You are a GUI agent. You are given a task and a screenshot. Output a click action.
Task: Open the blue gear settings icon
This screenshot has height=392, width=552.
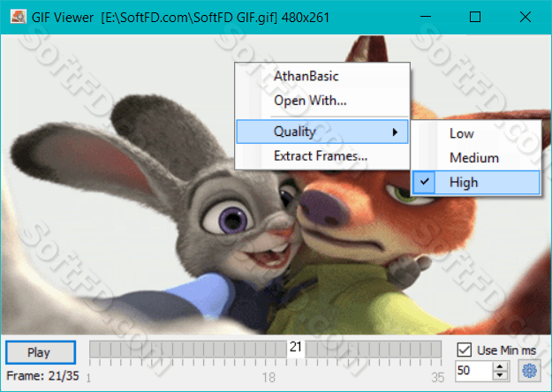(x=529, y=371)
